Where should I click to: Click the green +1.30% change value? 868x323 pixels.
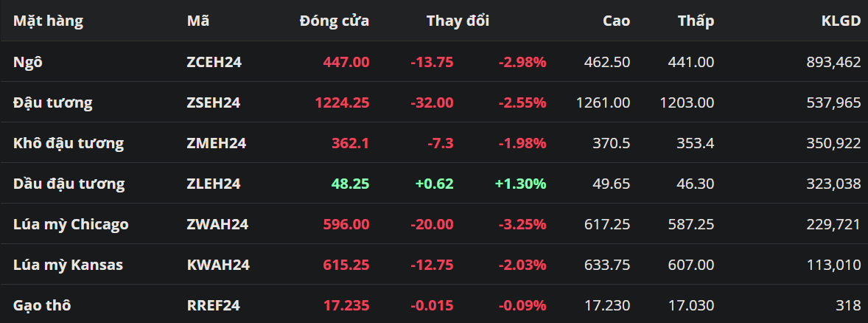pos(520,184)
